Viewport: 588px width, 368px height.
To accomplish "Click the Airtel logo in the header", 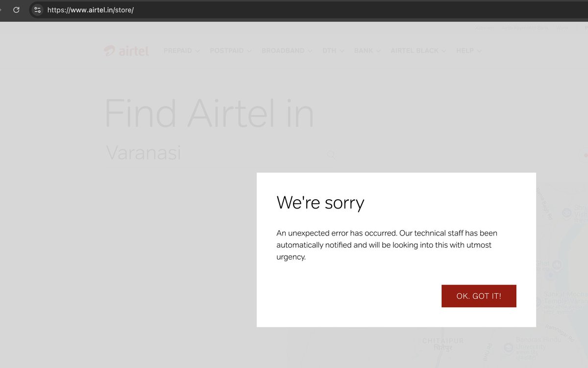I will (x=126, y=51).
